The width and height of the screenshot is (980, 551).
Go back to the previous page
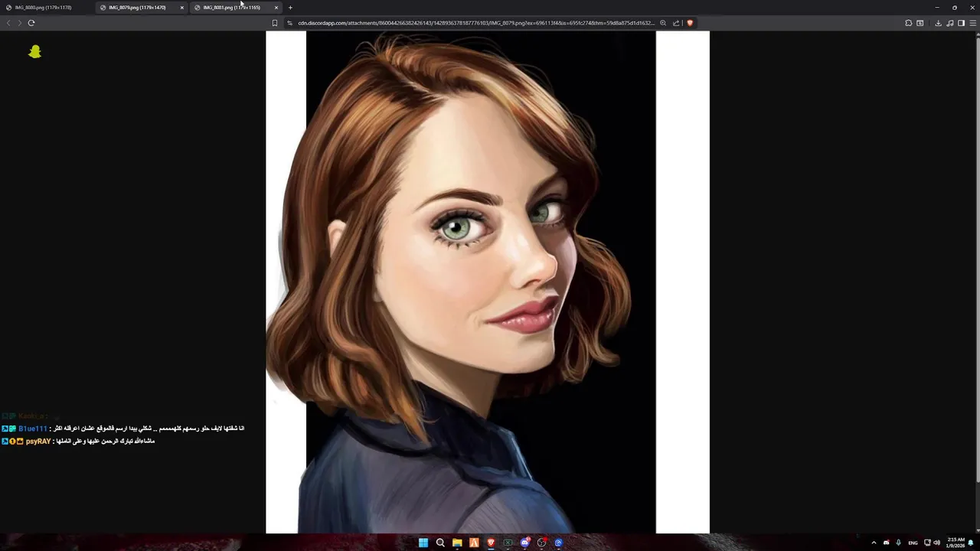coord(8,23)
